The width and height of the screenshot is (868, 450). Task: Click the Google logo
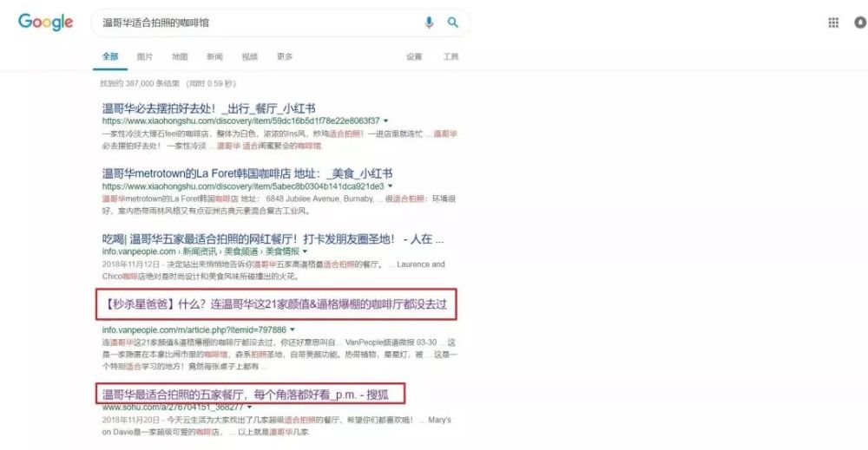tap(45, 23)
